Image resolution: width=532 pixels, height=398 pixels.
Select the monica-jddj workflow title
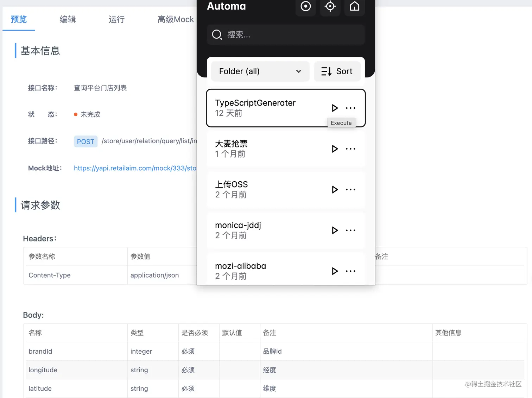238,225
